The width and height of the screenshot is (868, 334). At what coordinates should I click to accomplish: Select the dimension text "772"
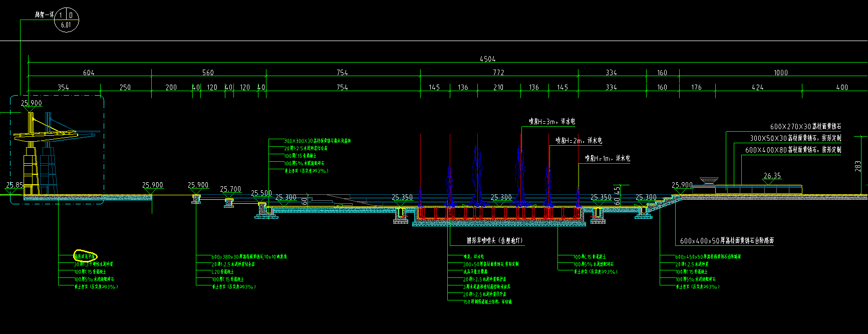click(x=498, y=73)
